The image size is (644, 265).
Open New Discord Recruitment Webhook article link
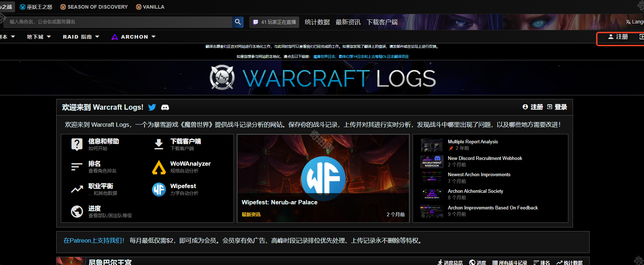(485, 158)
